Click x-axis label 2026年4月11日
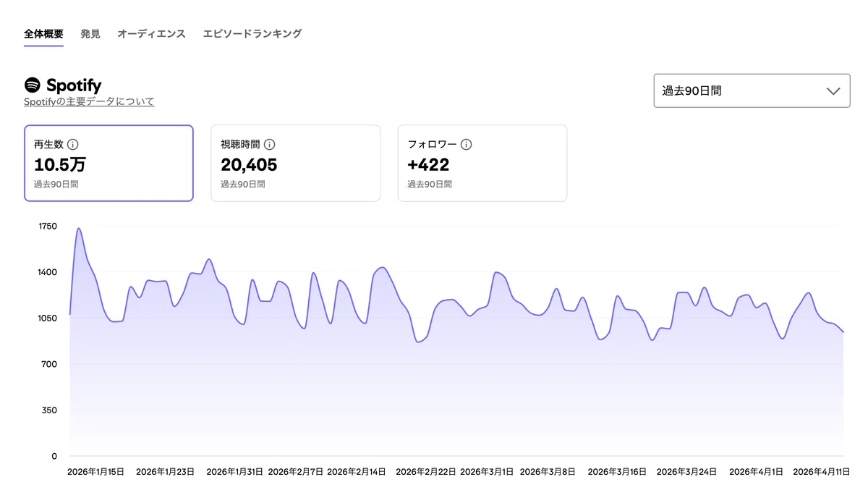 coord(822,472)
